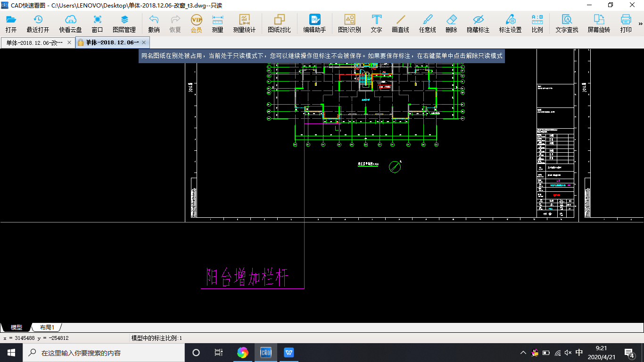
Task: Open Task View on the taskbar
Action: pyautogui.click(x=219, y=353)
